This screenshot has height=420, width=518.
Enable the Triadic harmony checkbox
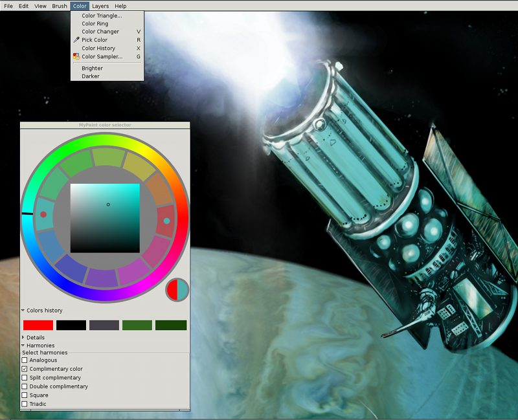25,404
